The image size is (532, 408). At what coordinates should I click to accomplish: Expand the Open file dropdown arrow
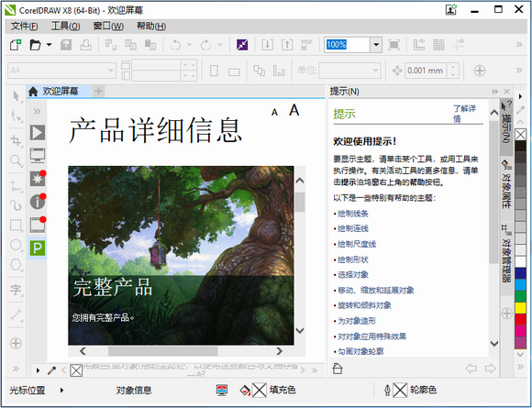point(50,44)
